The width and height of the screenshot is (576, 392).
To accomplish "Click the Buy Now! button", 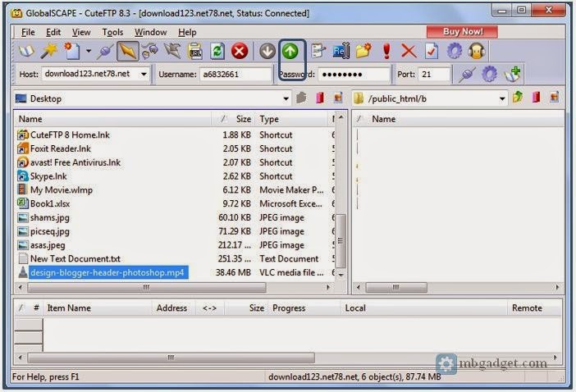I will (x=462, y=31).
